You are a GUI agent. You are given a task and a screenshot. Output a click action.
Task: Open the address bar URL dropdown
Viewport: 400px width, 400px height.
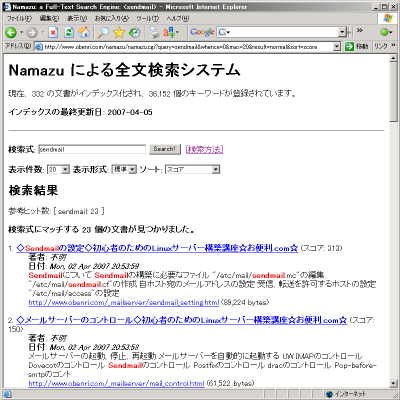[x=337, y=46]
